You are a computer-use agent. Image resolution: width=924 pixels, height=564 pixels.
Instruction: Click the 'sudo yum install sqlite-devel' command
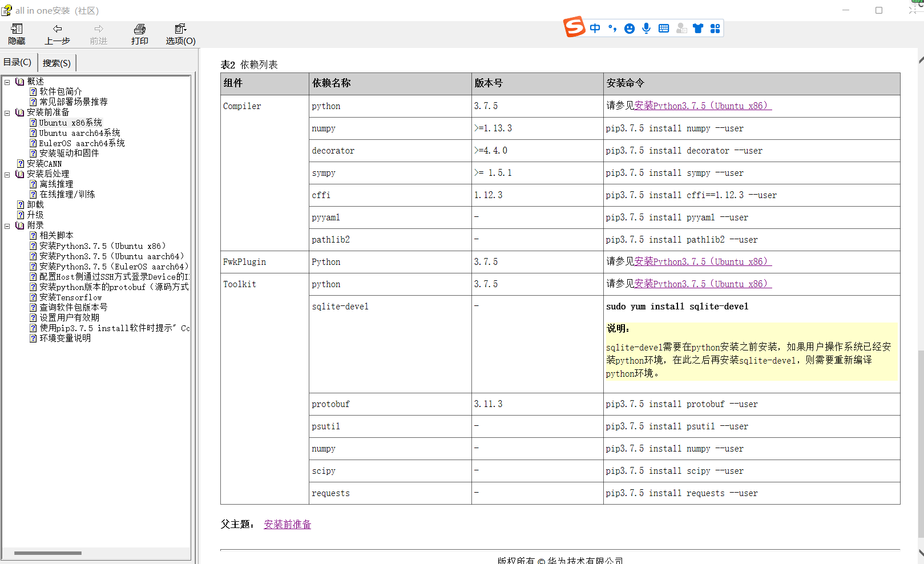tap(677, 307)
